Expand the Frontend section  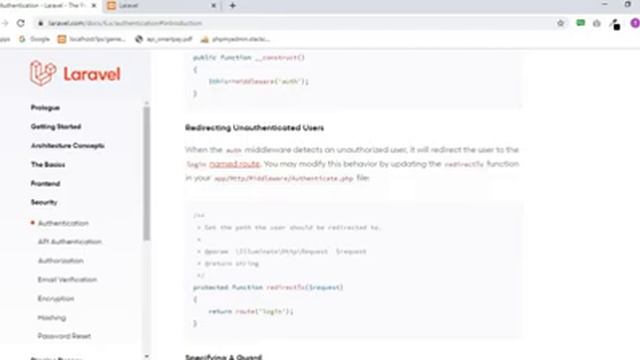coord(45,184)
